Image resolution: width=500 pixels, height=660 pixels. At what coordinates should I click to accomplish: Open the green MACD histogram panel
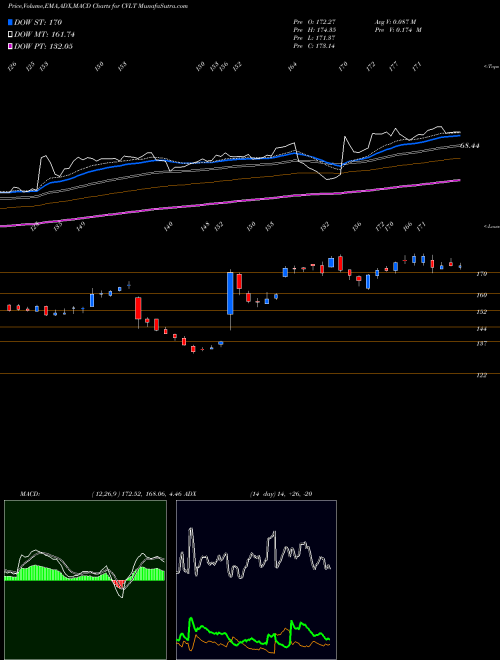(x=85, y=580)
